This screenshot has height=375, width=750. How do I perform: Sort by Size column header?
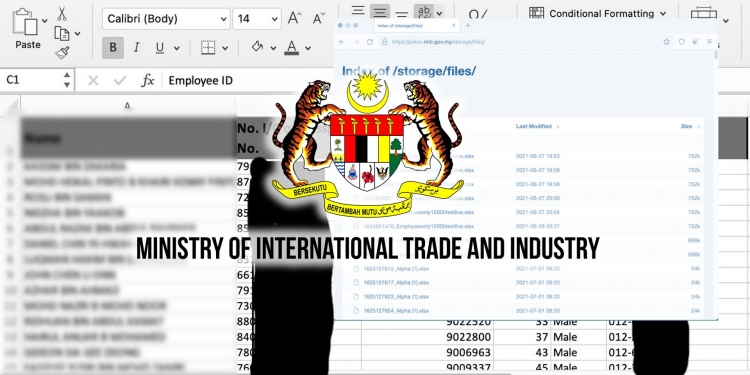pyautogui.click(x=690, y=126)
